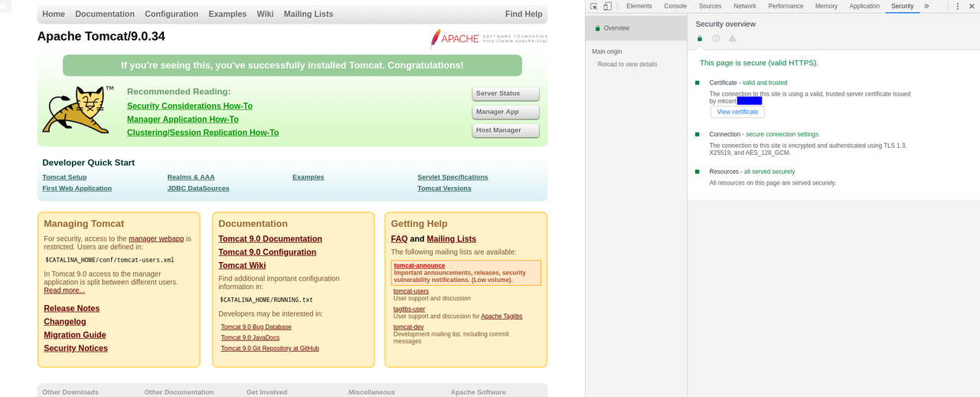
Task: Open the Security Notices link
Action: point(76,348)
